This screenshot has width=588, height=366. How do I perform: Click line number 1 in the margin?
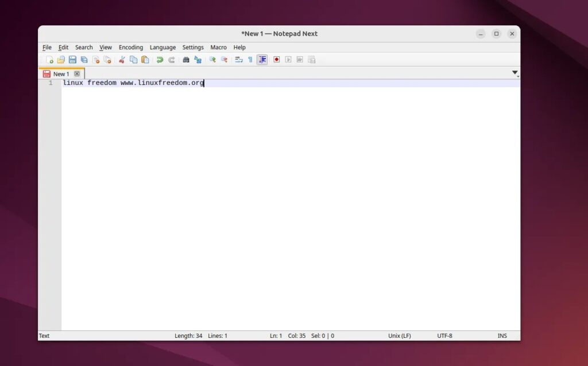pos(51,83)
